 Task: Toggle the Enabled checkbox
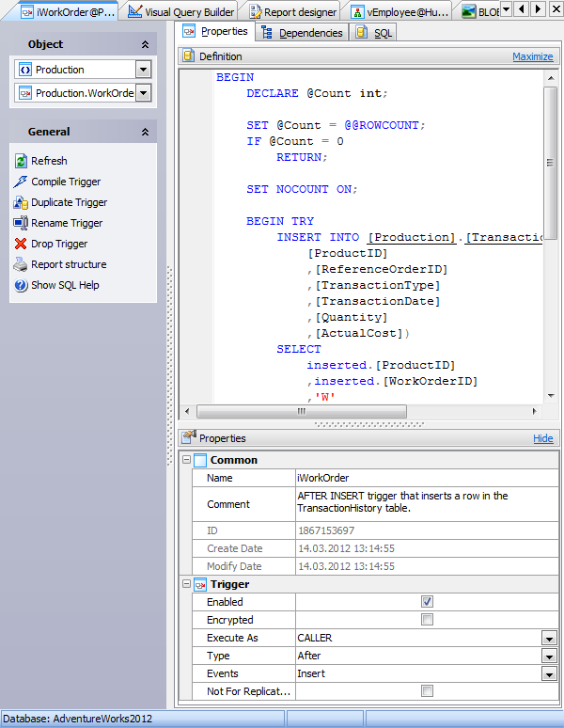(427, 602)
